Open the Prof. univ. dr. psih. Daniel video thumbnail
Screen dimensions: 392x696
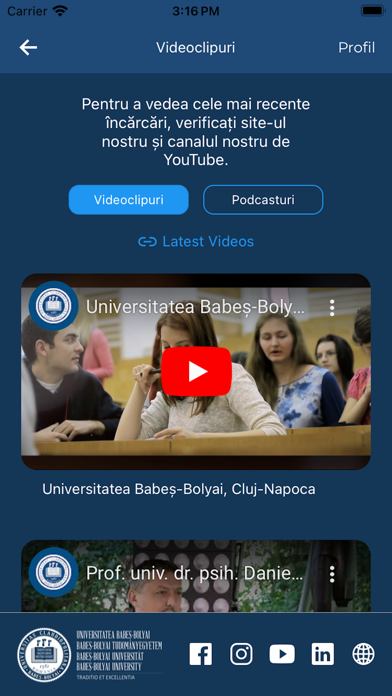click(196, 576)
